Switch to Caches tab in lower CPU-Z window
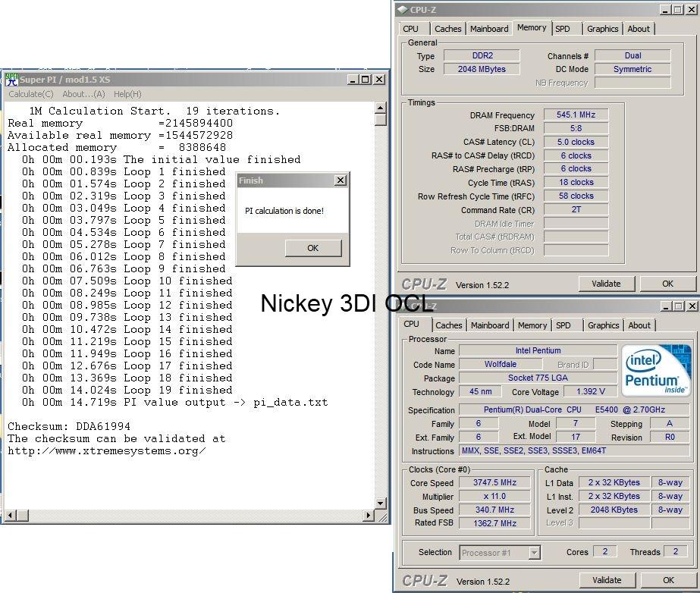The width and height of the screenshot is (700, 593). click(x=449, y=325)
